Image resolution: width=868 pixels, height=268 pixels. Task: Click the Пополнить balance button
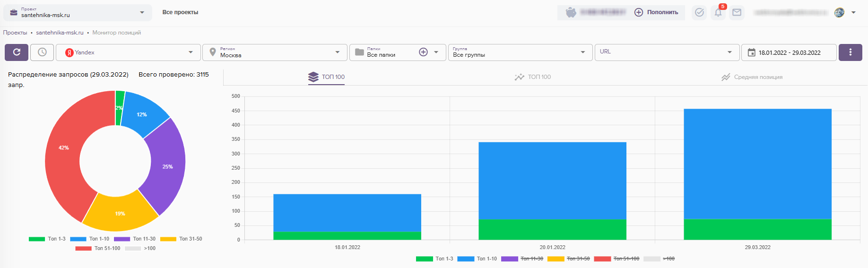pyautogui.click(x=656, y=13)
